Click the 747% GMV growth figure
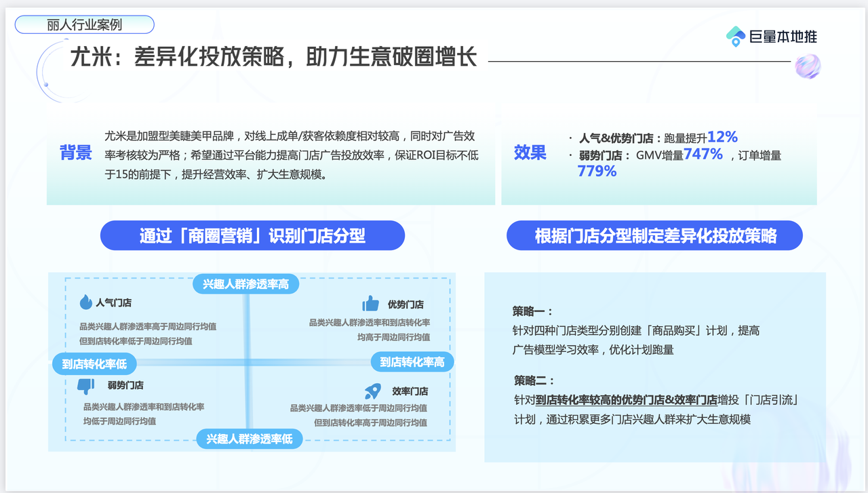 [703, 154]
